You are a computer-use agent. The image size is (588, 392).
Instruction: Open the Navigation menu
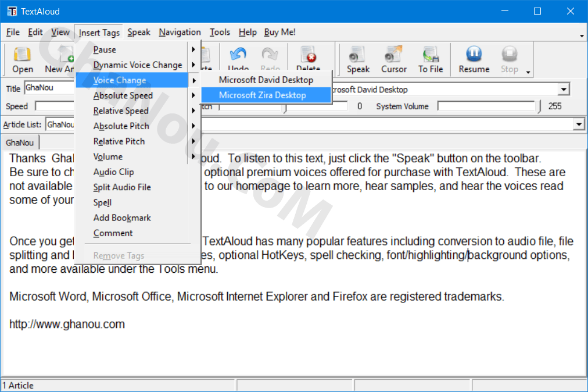(180, 33)
